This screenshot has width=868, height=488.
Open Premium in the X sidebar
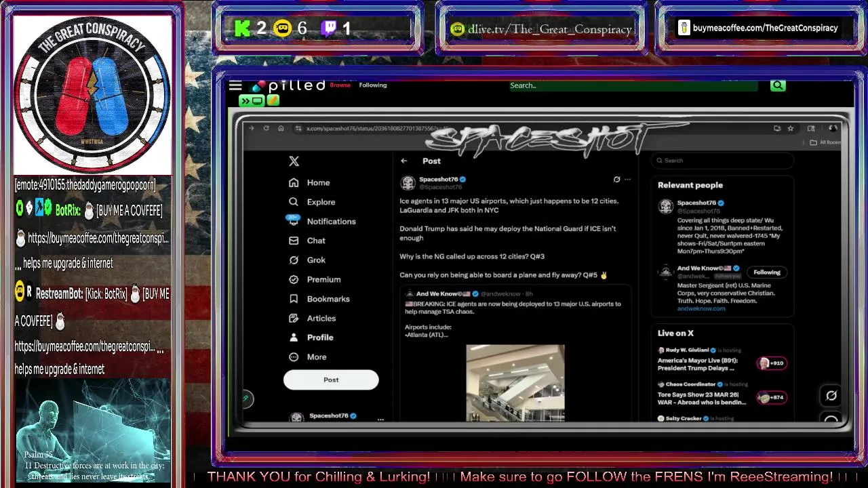[x=315, y=279]
